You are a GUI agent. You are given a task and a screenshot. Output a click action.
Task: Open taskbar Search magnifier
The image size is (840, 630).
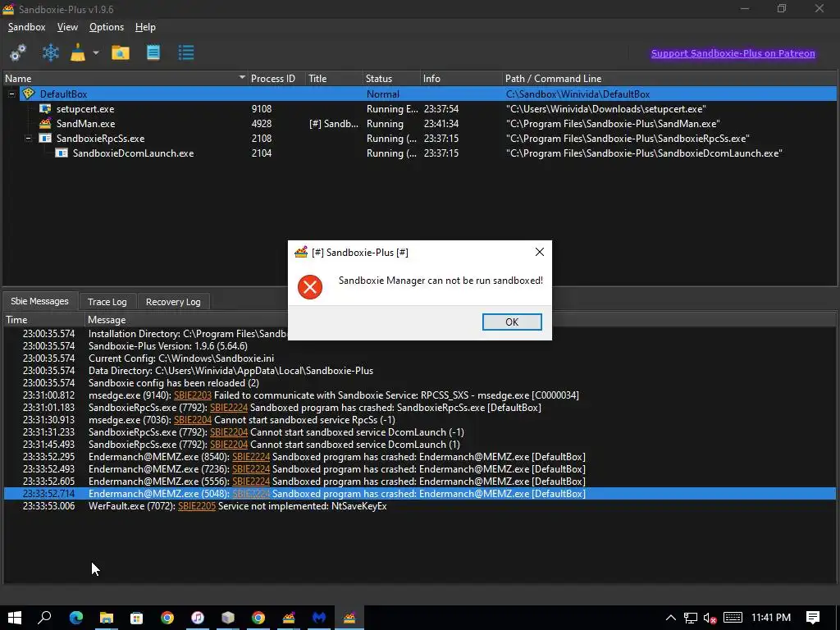[x=44, y=618]
